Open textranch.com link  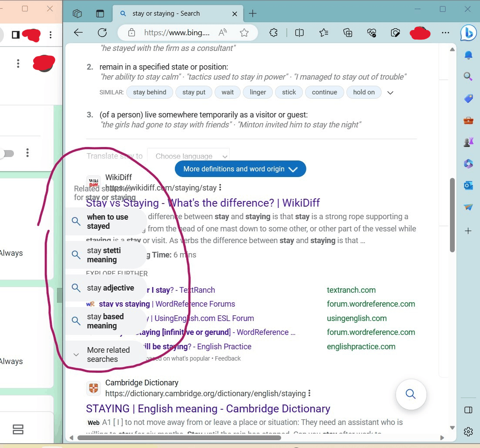point(351,290)
